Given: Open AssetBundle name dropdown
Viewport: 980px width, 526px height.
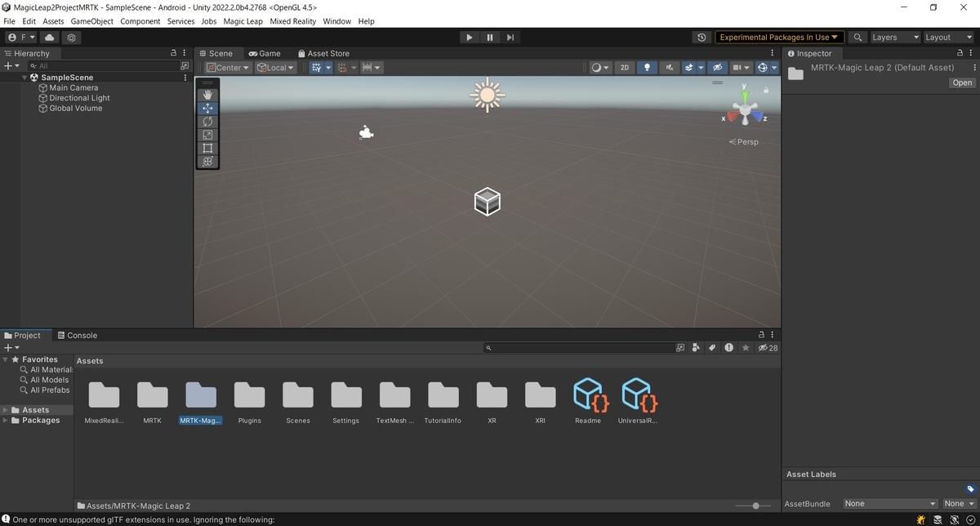Looking at the screenshot, I should 890,504.
